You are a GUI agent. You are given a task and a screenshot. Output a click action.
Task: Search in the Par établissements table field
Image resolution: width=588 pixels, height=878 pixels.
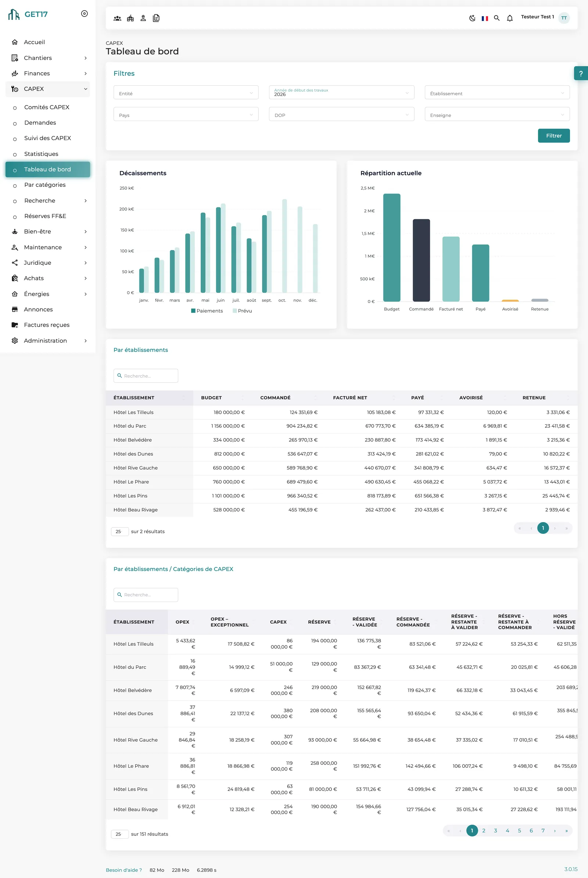146,376
